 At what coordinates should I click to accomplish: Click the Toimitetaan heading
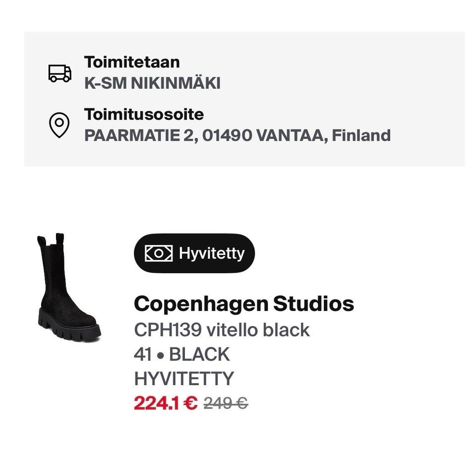click(x=132, y=62)
